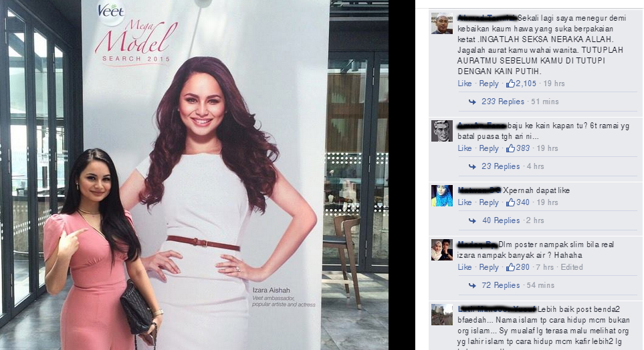Open the Veet Mega Model poster photo
Screen dimensions: 644x350
194,175
